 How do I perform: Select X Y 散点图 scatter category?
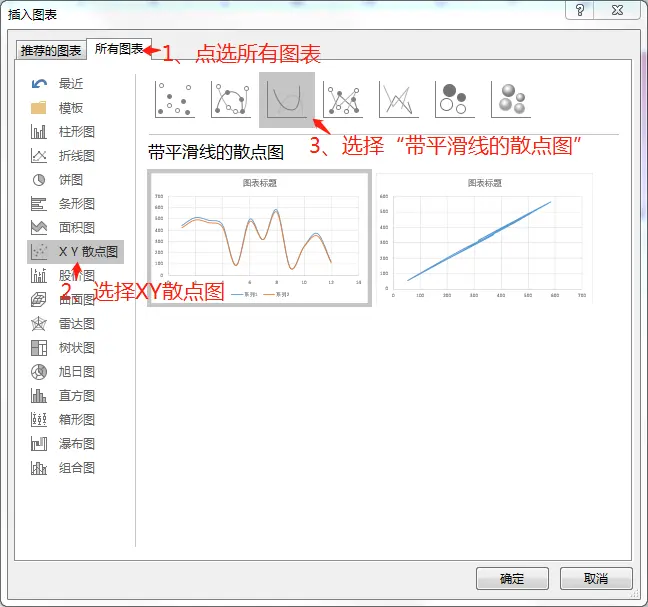(x=76, y=252)
